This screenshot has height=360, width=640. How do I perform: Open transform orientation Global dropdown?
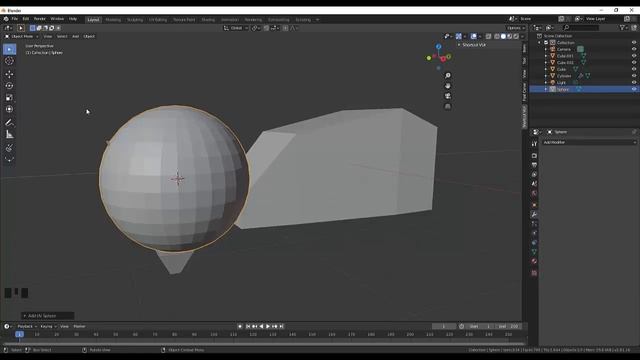[x=236, y=28]
